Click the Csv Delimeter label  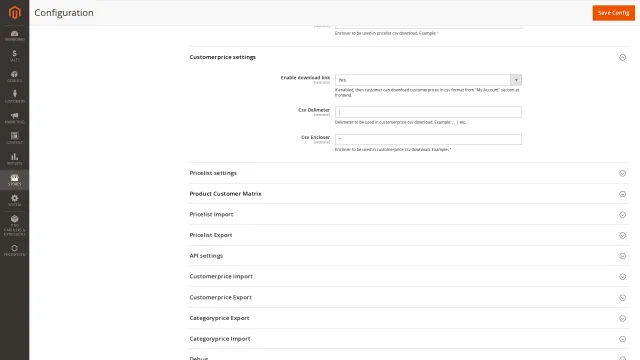pyautogui.click(x=314, y=110)
